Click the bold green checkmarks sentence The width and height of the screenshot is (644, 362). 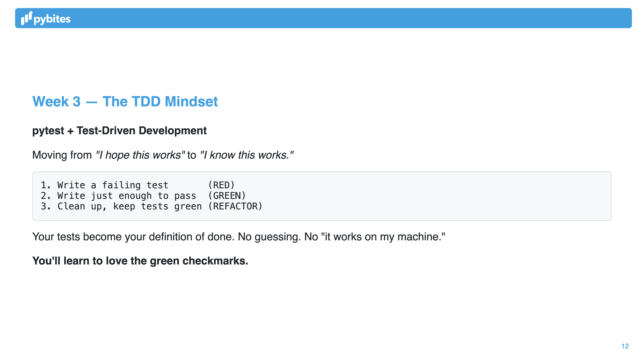140,261
